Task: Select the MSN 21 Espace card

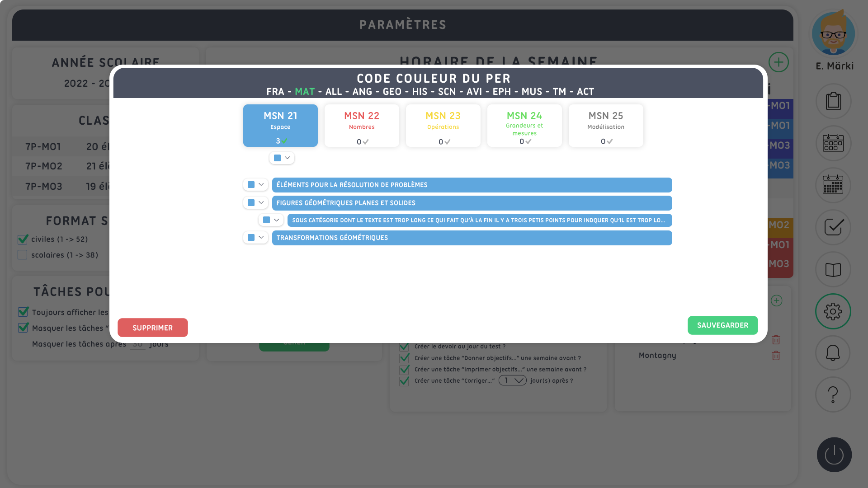Action: pos(280,126)
